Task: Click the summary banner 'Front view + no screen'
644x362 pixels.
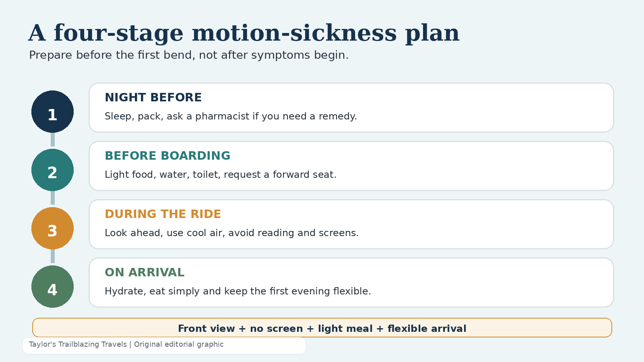Action: [322, 328]
